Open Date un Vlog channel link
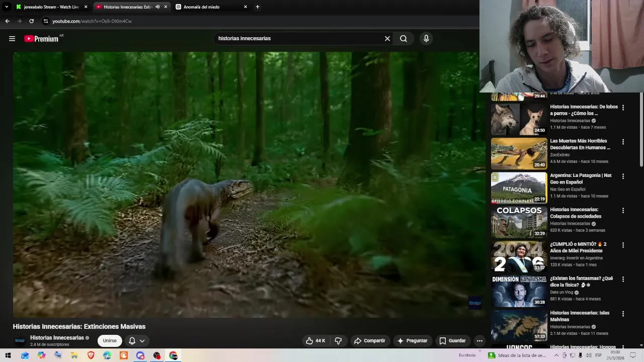 [x=562, y=292]
